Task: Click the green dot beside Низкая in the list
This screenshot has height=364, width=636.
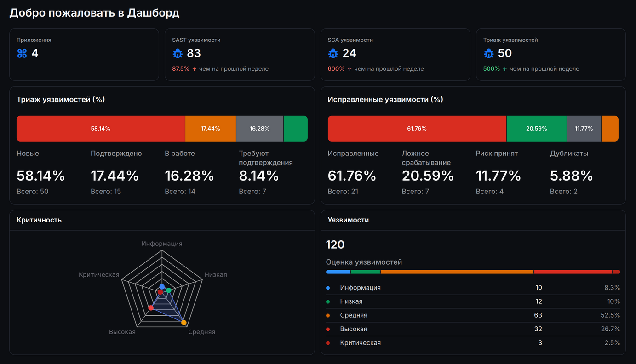Action: (328, 302)
